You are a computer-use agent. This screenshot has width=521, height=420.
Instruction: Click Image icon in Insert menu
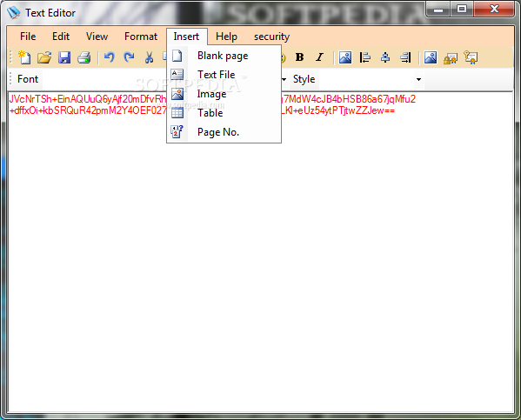click(177, 94)
